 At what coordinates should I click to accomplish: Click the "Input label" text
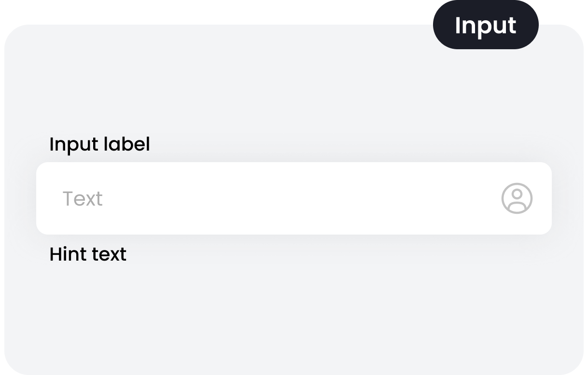tap(99, 144)
